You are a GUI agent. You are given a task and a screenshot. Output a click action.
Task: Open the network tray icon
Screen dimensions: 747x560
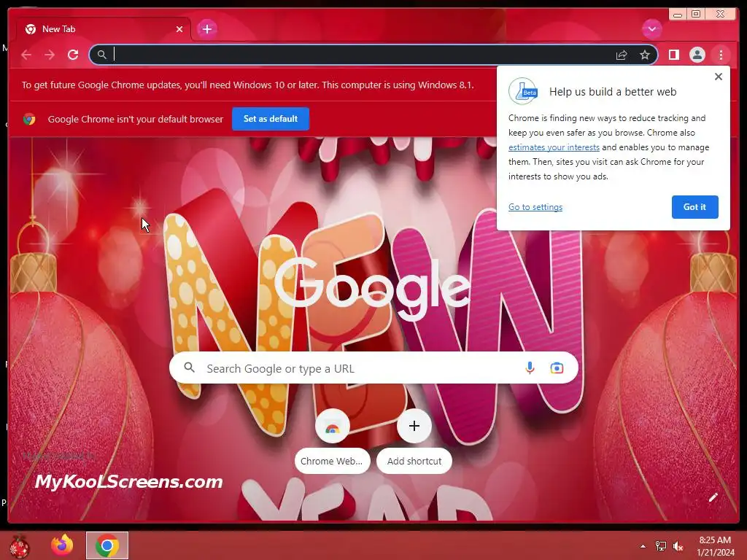661,546
